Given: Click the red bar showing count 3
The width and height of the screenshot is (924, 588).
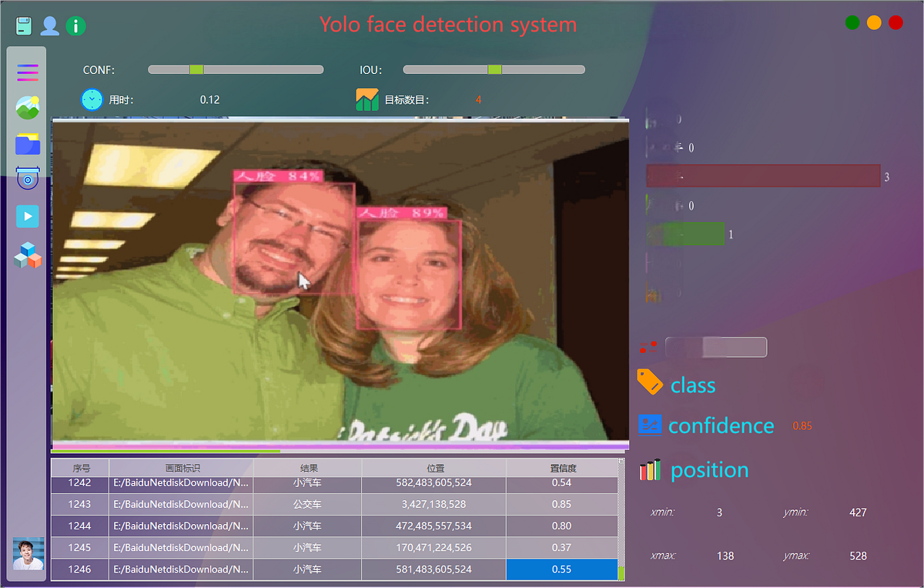Looking at the screenshot, I should click(x=762, y=176).
